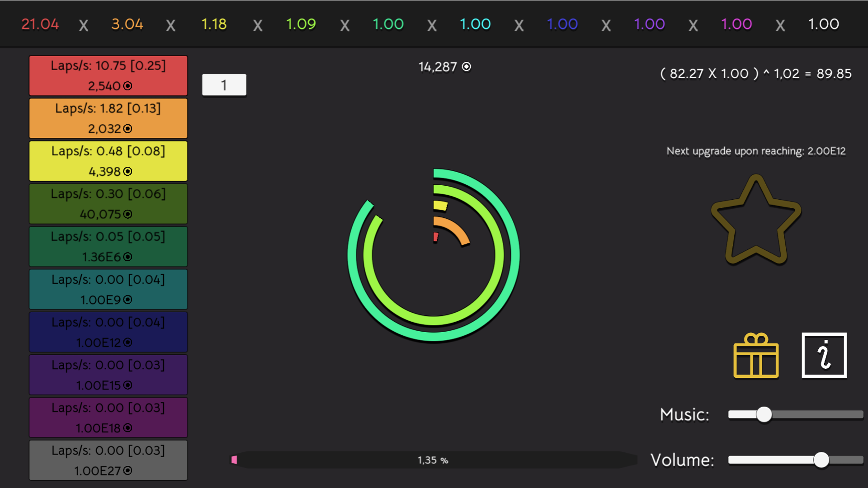
Task: Click the target icon on the orange lap upgrade
Action: [x=127, y=129]
